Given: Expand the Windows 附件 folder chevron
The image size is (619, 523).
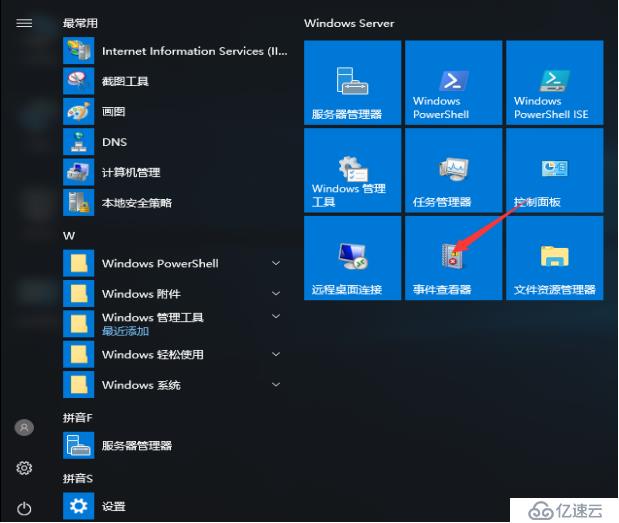Looking at the screenshot, I should (x=276, y=293).
